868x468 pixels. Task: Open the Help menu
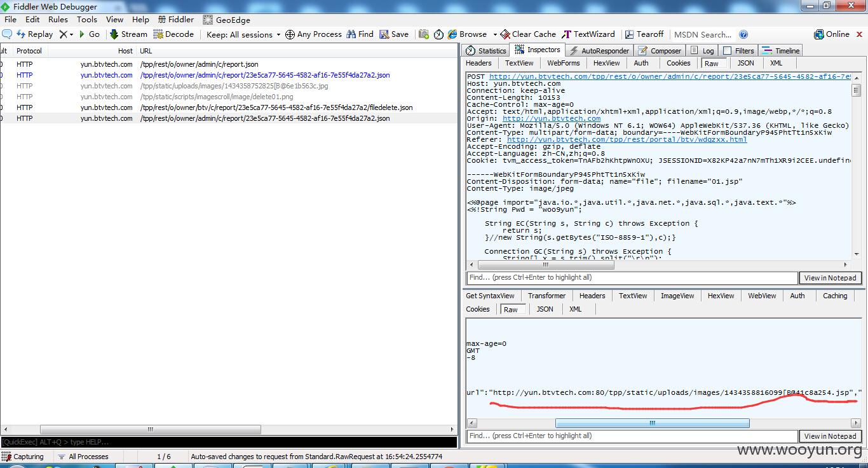tap(140, 20)
